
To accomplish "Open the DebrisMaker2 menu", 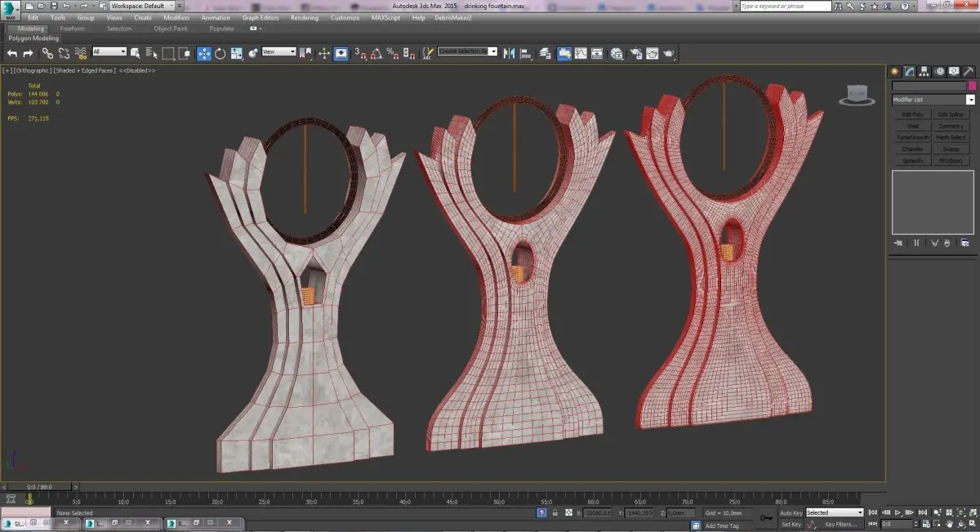I will (453, 17).
